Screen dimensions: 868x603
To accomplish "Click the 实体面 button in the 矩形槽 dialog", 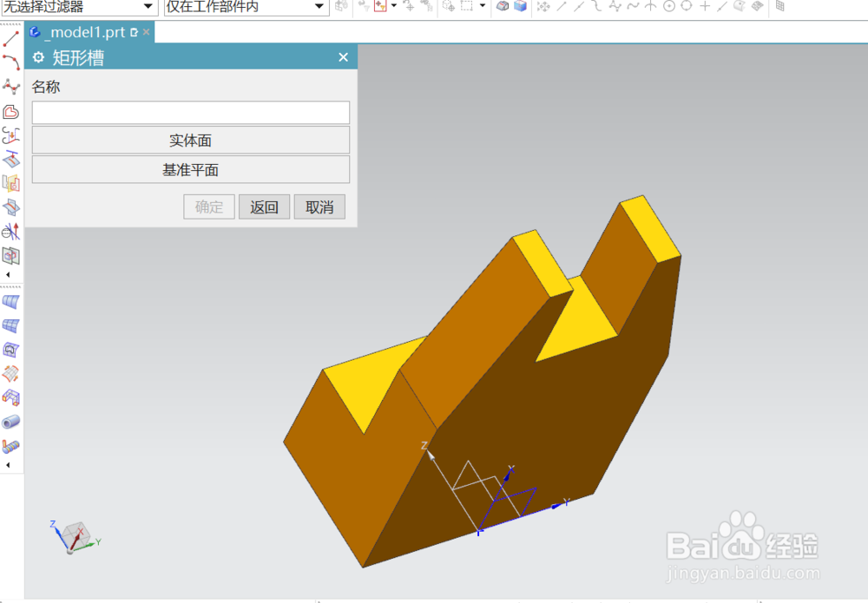I will (x=190, y=140).
